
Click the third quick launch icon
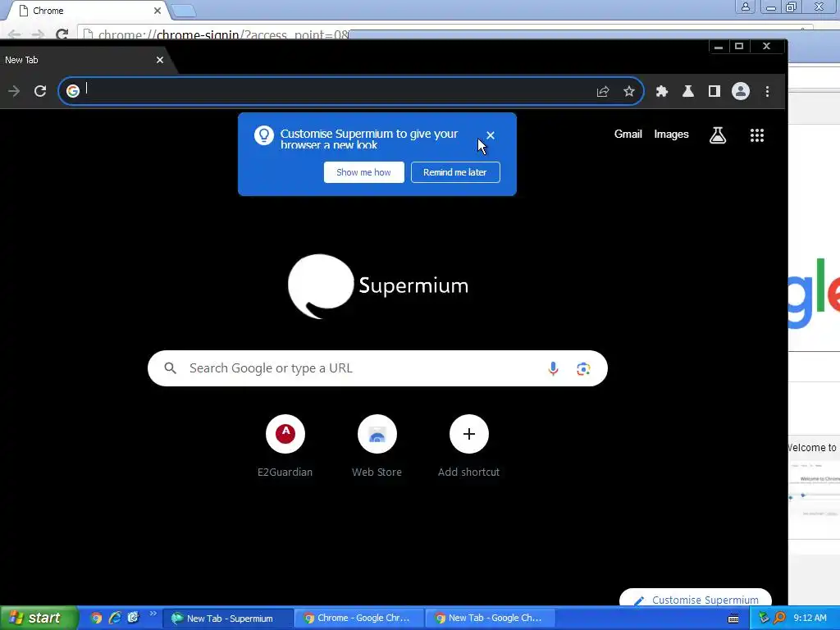pyautogui.click(x=133, y=619)
